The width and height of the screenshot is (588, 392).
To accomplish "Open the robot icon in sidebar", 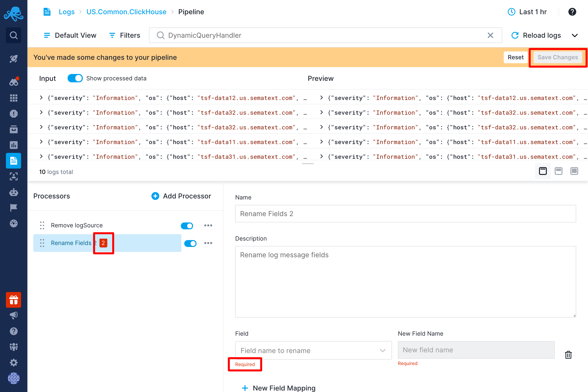I will (13, 192).
